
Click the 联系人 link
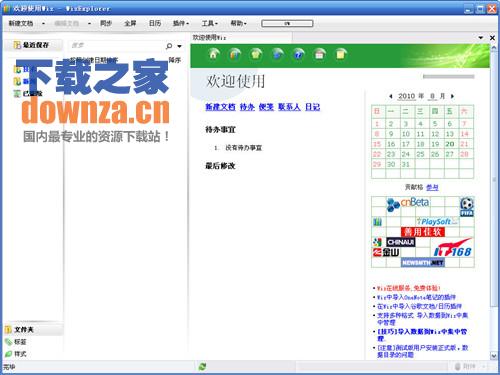point(289,107)
